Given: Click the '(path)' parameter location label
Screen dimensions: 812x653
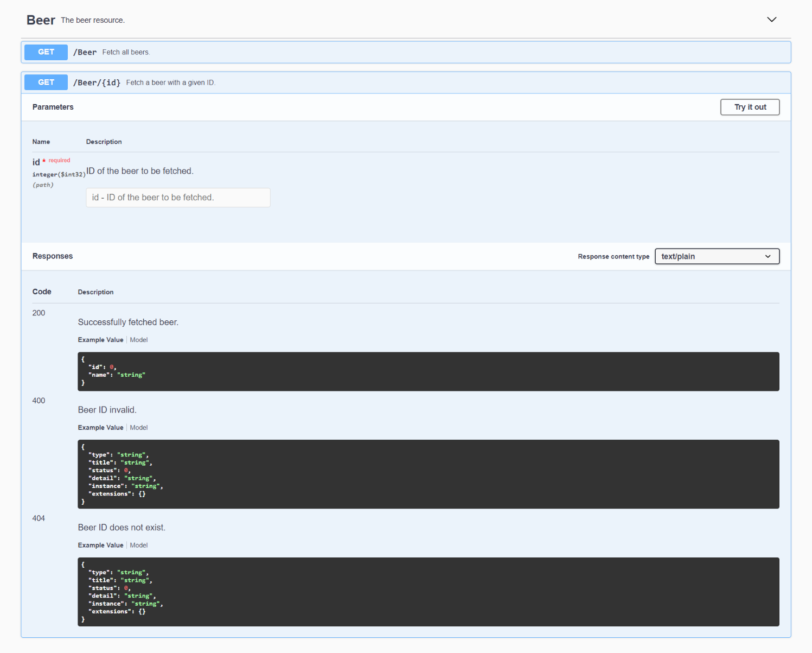Looking at the screenshot, I should click(x=43, y=185).
